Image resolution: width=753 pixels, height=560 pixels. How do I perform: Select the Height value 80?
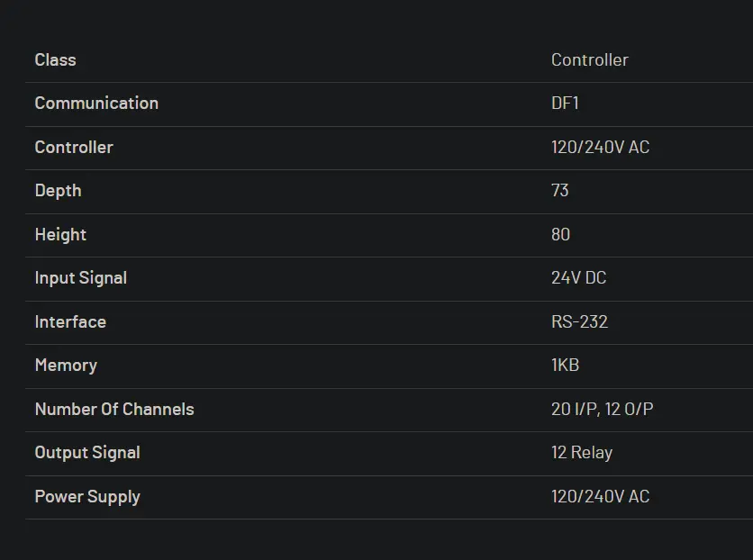560,234
